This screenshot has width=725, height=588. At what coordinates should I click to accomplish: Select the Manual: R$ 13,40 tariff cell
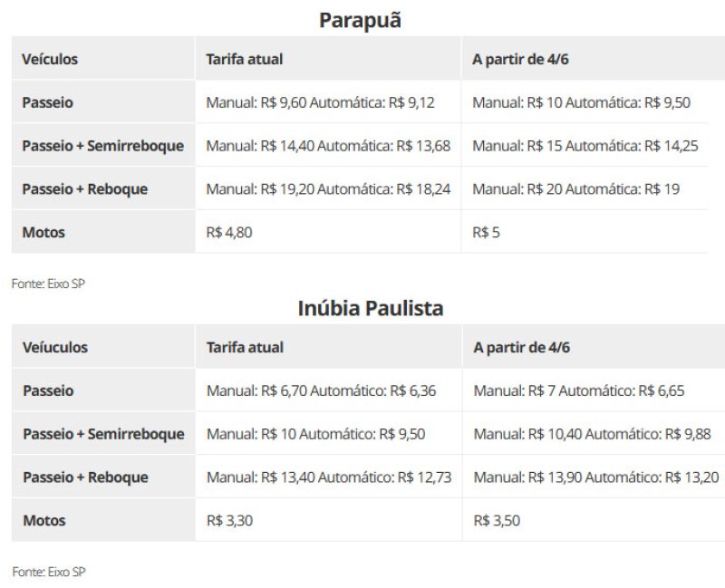coord(329,477)
